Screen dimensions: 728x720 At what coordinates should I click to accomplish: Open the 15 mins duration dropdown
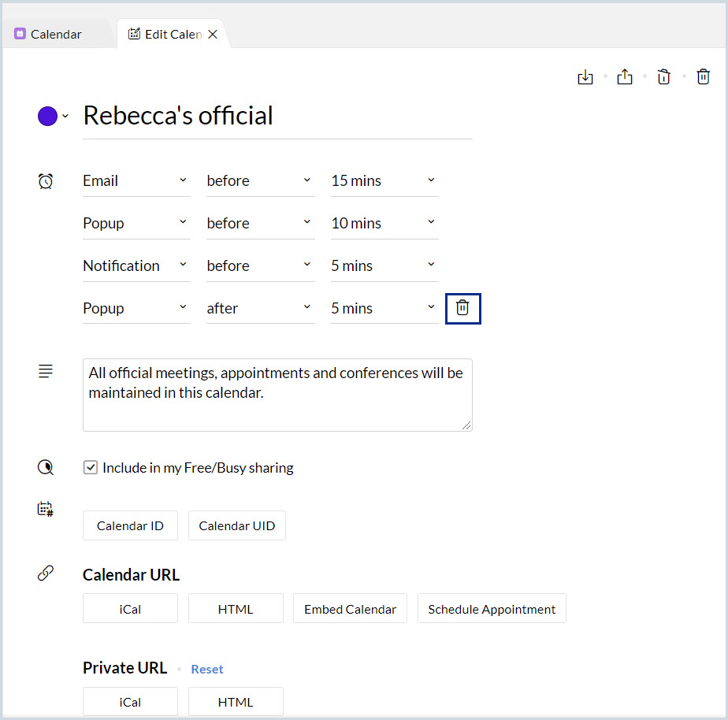click(x=384, y=180)
